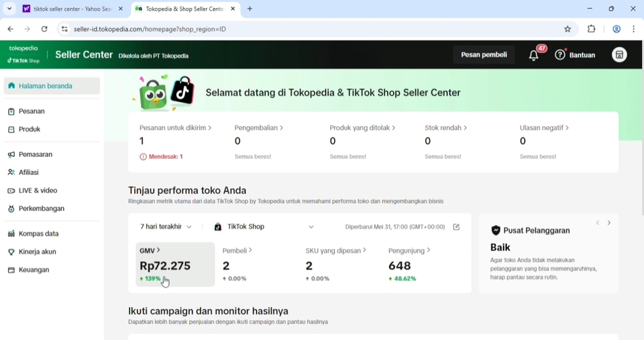Screen dimensions: 644x340
Task: Click the 648 visitors value
Action: tap(400, 266)
